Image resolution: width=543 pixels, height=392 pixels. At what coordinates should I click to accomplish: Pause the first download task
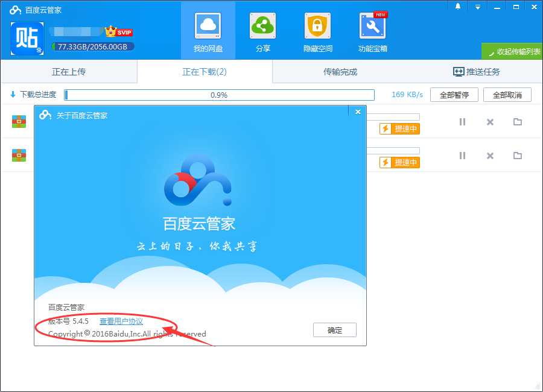pyautogui.click(x=462, y=122)
